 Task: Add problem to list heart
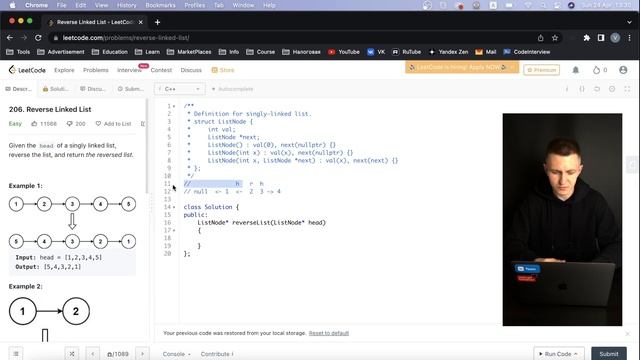113,124
